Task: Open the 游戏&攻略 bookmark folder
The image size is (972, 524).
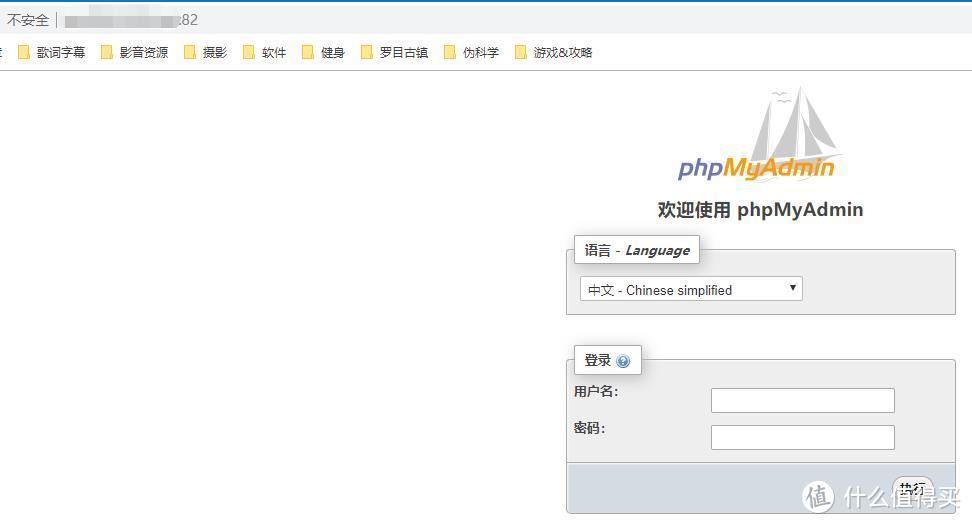Action: (554, 53)
